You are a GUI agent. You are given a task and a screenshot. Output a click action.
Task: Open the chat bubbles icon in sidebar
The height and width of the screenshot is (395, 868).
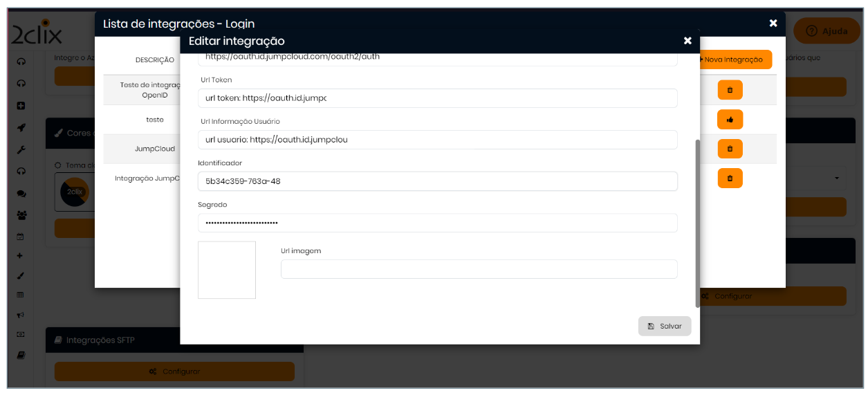click(21, 194)
